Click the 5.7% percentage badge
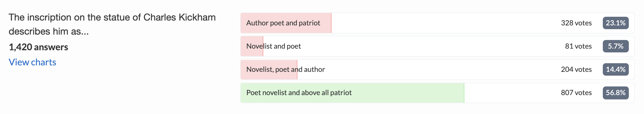This screenshot has width=644, height=114. click(x=616, y=46)
